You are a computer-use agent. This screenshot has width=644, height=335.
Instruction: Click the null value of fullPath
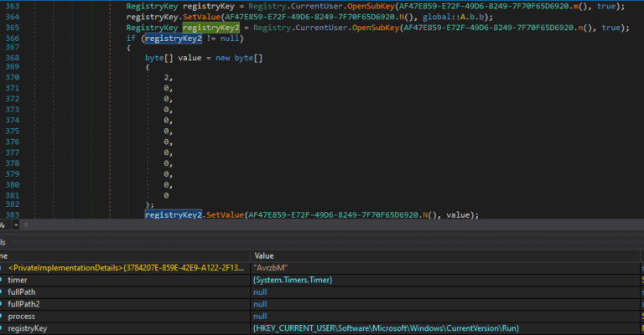point(260,292)
